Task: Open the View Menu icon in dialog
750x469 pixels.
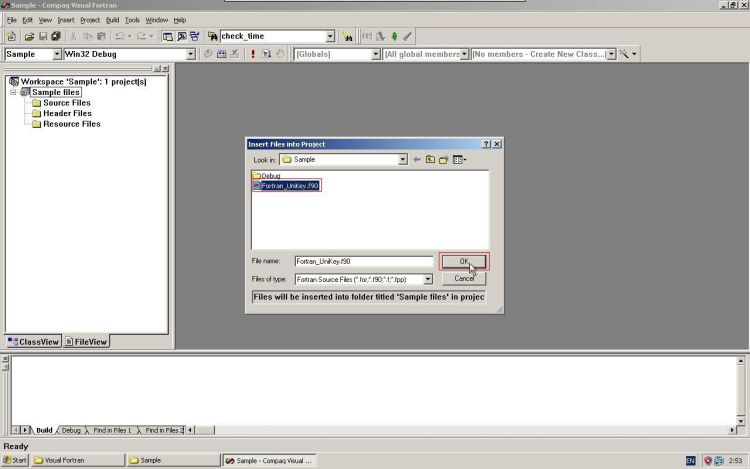Action: (x=459, y=160)
